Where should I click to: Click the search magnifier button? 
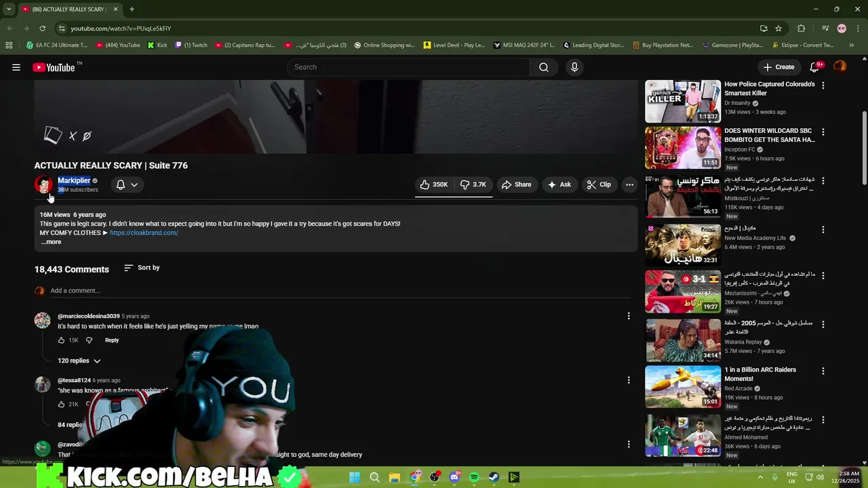click(544, 67)
